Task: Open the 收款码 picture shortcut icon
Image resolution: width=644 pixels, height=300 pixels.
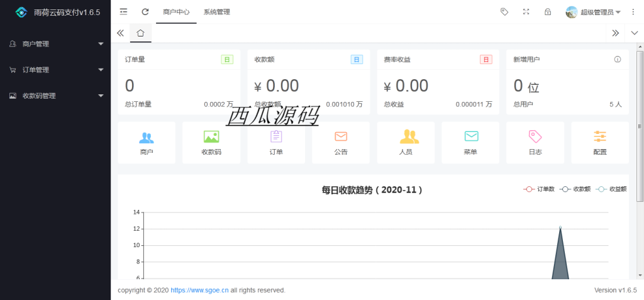Action: pos(211,137)
